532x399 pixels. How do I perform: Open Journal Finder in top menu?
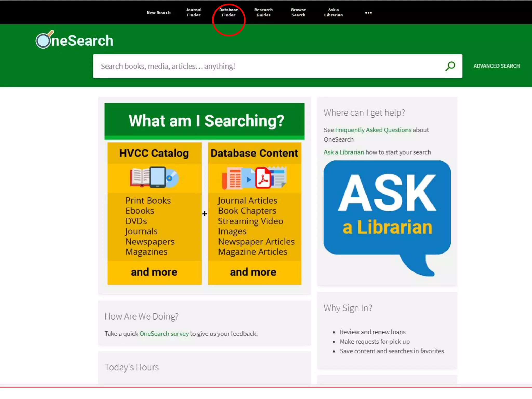pos(194,12)
